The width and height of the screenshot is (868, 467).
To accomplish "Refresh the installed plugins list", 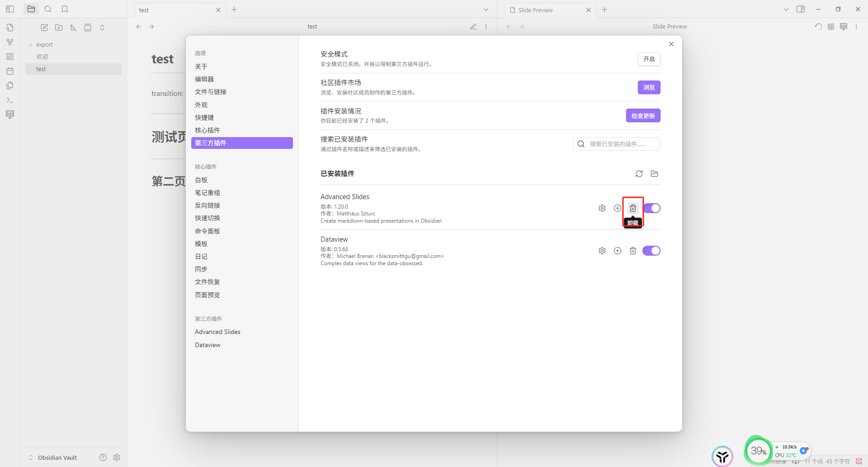I will [x=639, y=173].
